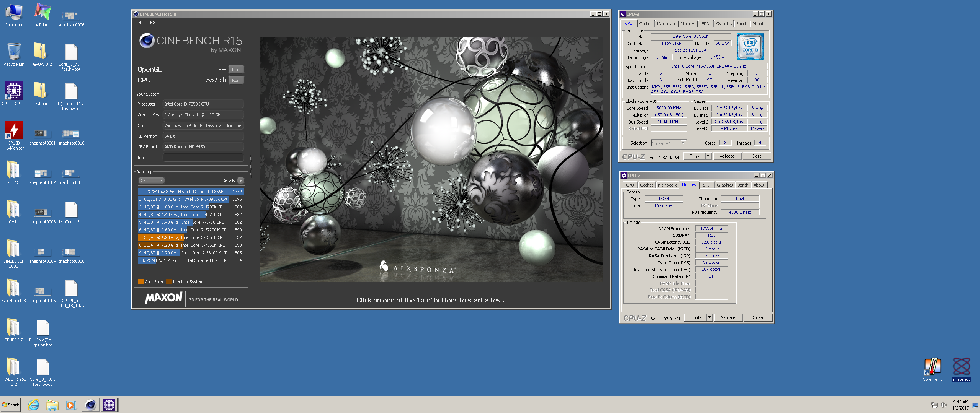Open the CINEBENCH 2003 folder
The height and width of the screenshot is (413, 980).
pyautogui.click(x=14, y=253)
